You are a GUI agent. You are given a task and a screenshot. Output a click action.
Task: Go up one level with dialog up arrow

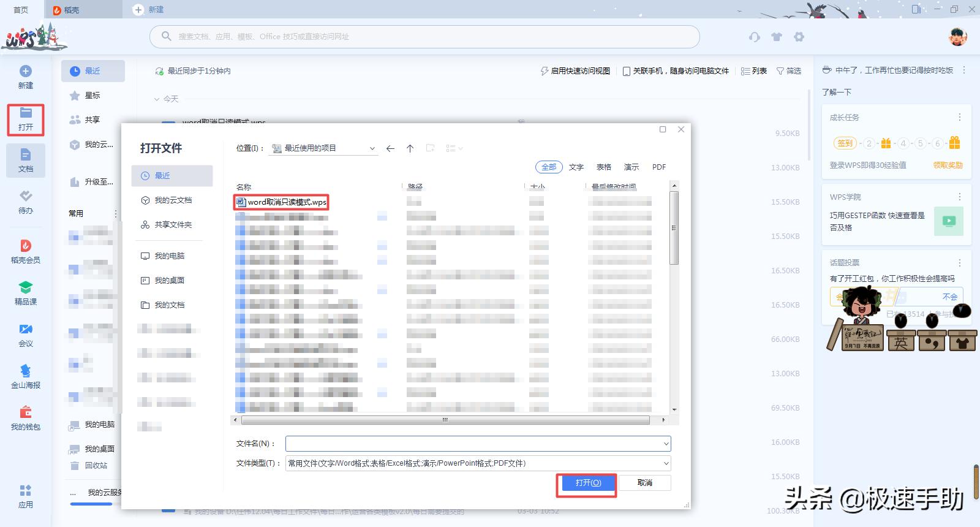tap(410, 148)
